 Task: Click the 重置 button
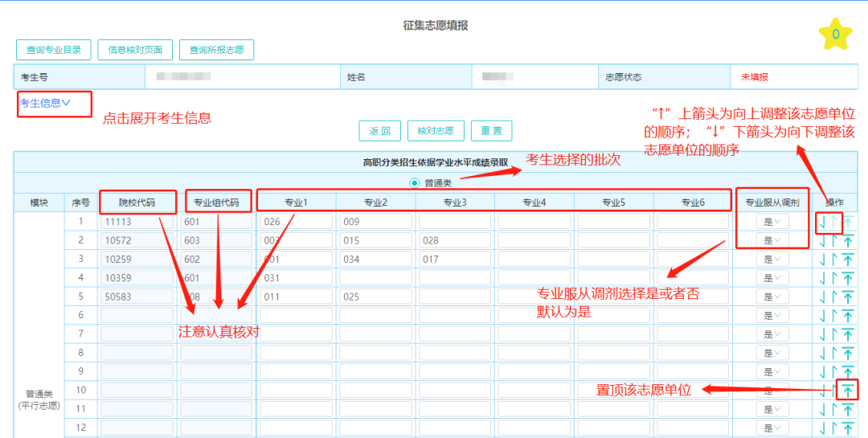point(492,131)
